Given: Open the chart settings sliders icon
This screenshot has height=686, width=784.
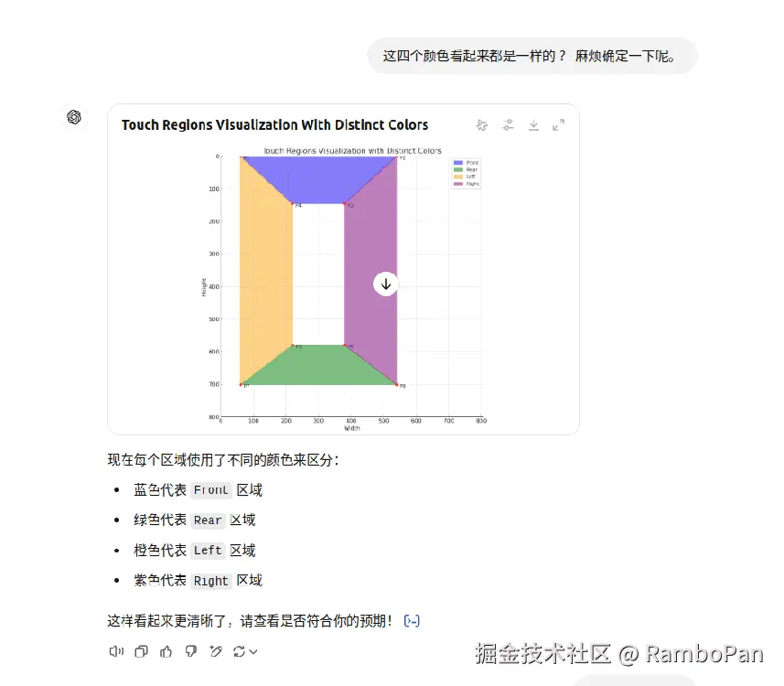Looking at the screenshot, I should pyautogui.click(x=508, y=125).
